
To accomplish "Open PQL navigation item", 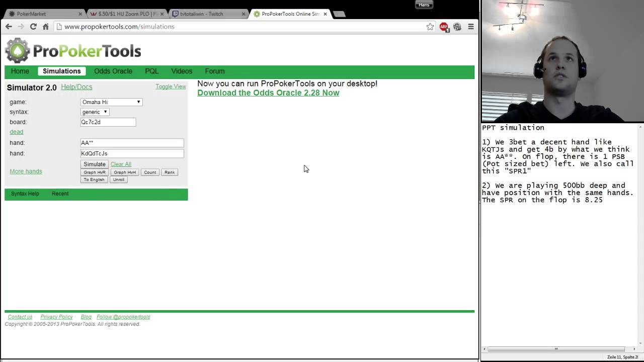I will coord(152,71).
